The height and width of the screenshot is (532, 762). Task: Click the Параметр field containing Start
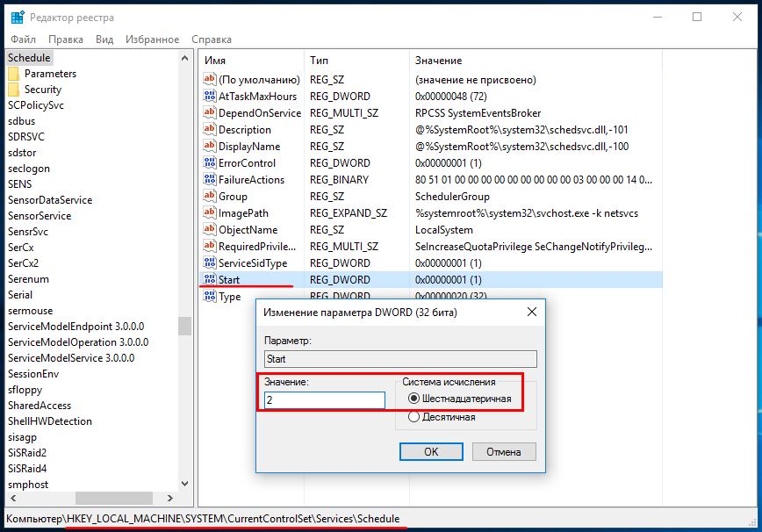pos(400,359)
